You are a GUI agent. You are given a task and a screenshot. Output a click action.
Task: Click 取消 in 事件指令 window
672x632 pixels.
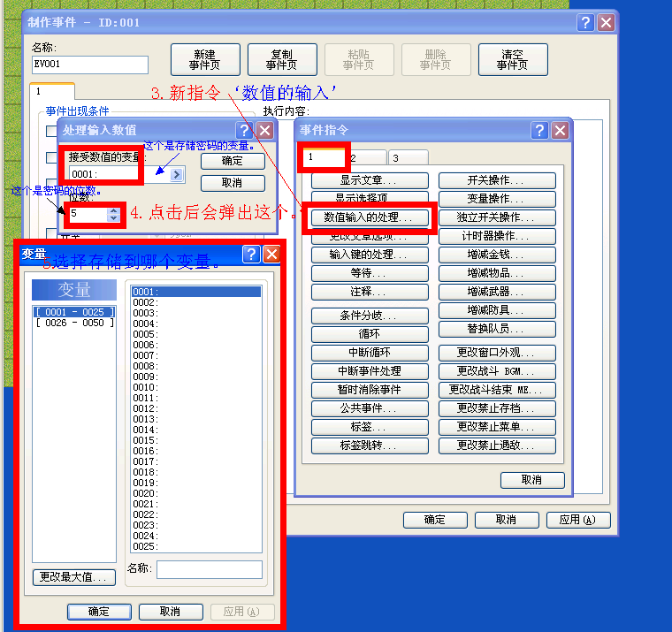532,480
